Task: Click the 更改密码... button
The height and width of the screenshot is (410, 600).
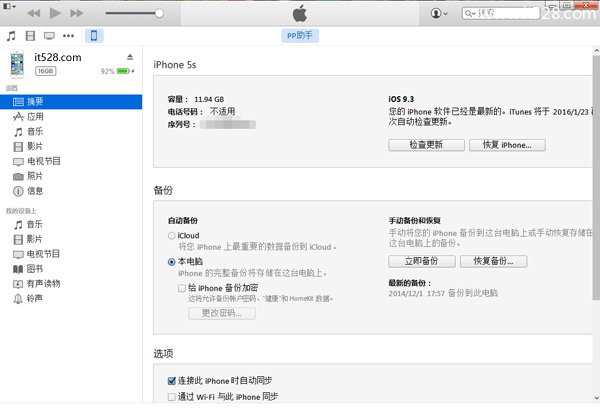Action: point(222,313)
